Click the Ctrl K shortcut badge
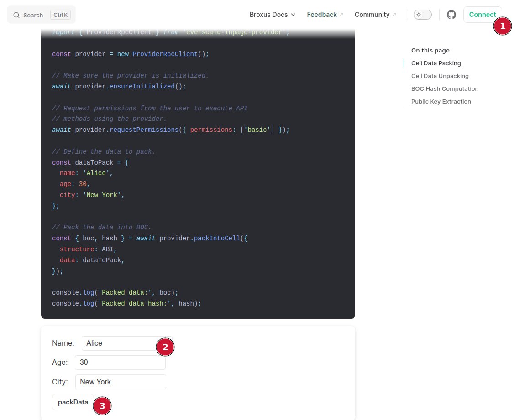Viewport: 525px width, 420px height. (60, 15)
